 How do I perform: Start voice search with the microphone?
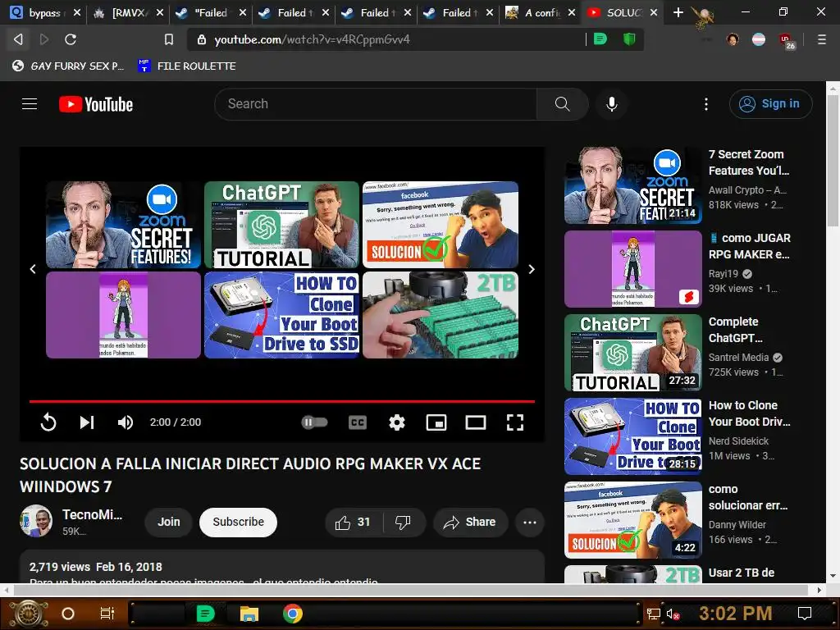[611, 104]
